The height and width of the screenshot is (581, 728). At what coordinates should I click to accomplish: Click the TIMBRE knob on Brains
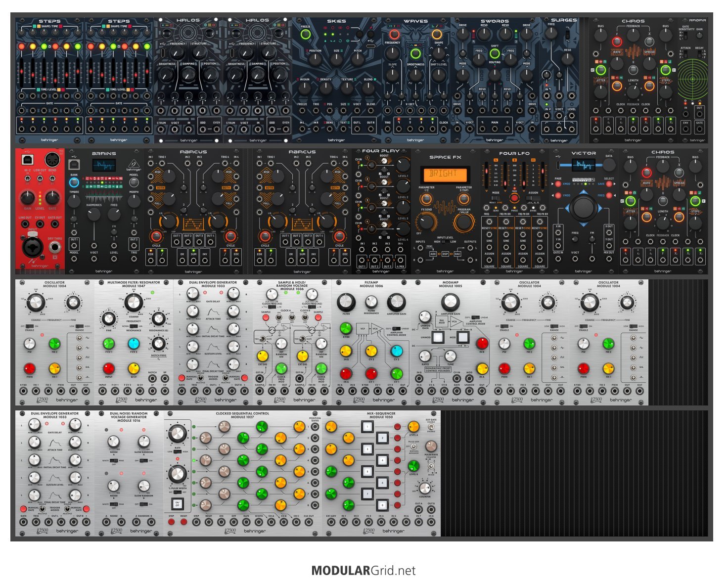tap(74, 201)
